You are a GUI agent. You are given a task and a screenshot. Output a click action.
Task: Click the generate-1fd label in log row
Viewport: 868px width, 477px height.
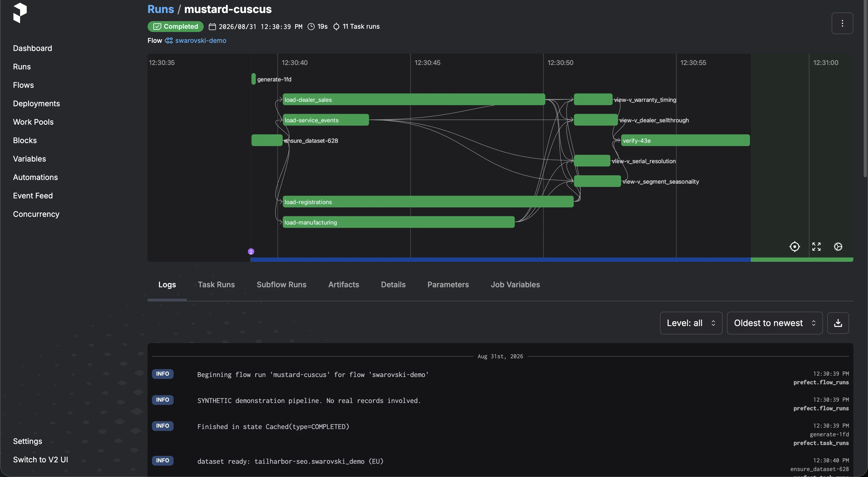pyautogui.click(x=829, y=434)
